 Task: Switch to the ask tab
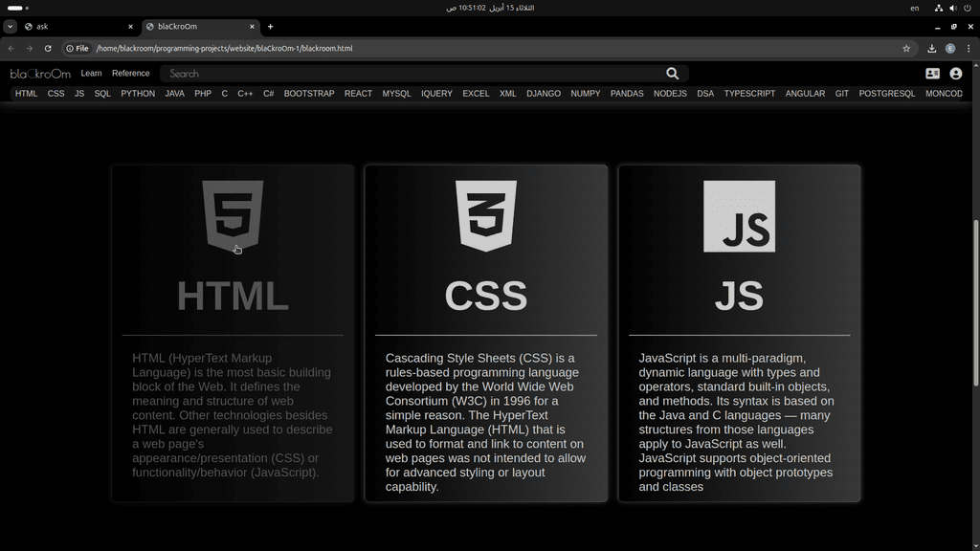78,26
